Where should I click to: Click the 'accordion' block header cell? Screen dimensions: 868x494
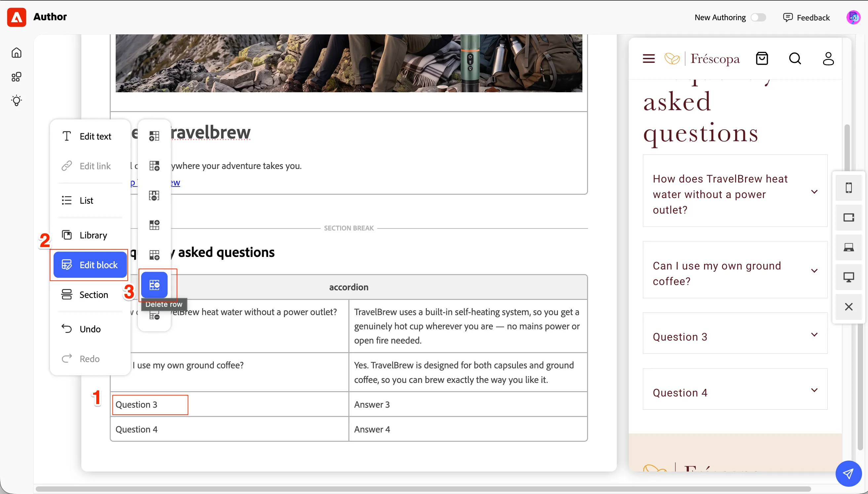pyautogui.click(x=349, y=287)
